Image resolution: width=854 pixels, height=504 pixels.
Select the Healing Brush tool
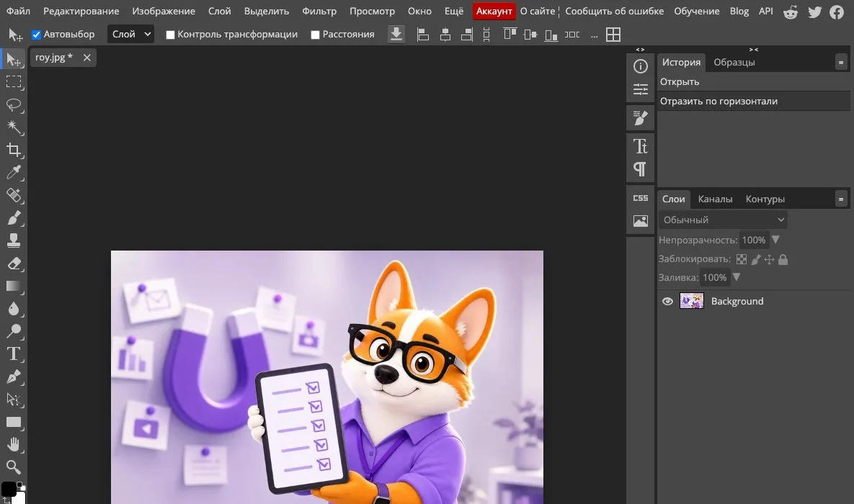click(x=14, y=195)
